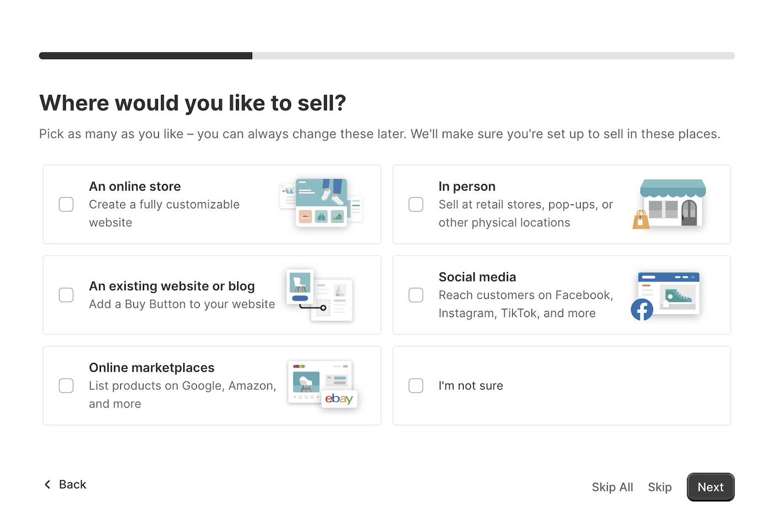Image resolution: width=772 pixels, height=532 pixels.
Task: Check the Online marketplaces checkbox
Action: [66, 386]
